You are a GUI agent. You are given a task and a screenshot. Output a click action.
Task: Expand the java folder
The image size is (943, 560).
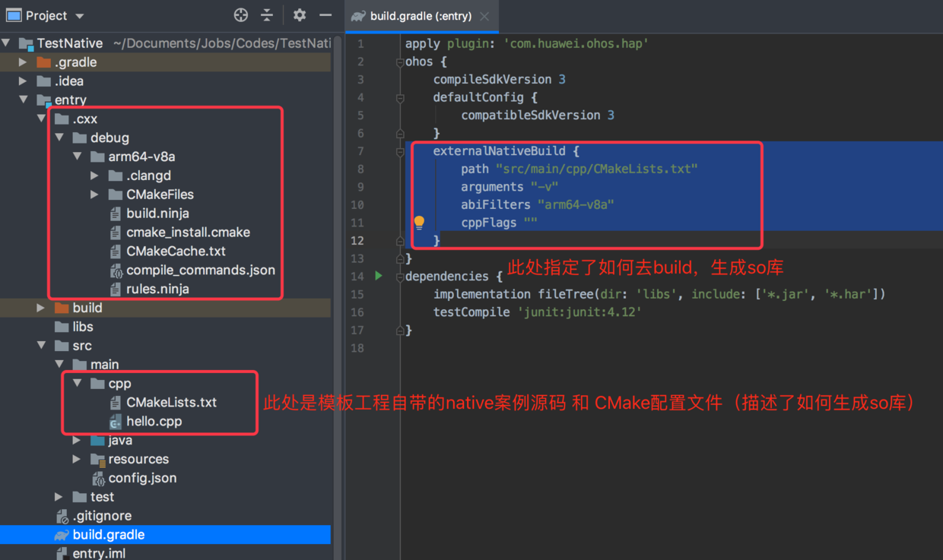coord(77,440)
